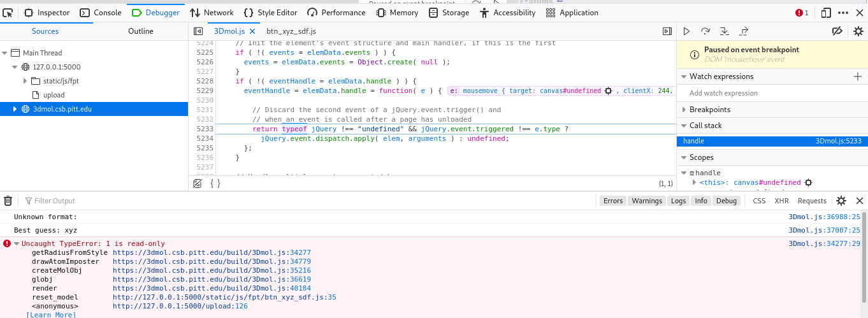Switch to btn_xyz_sdf.js editor tab
Screen dimensions: 868x318
[291, 31]
